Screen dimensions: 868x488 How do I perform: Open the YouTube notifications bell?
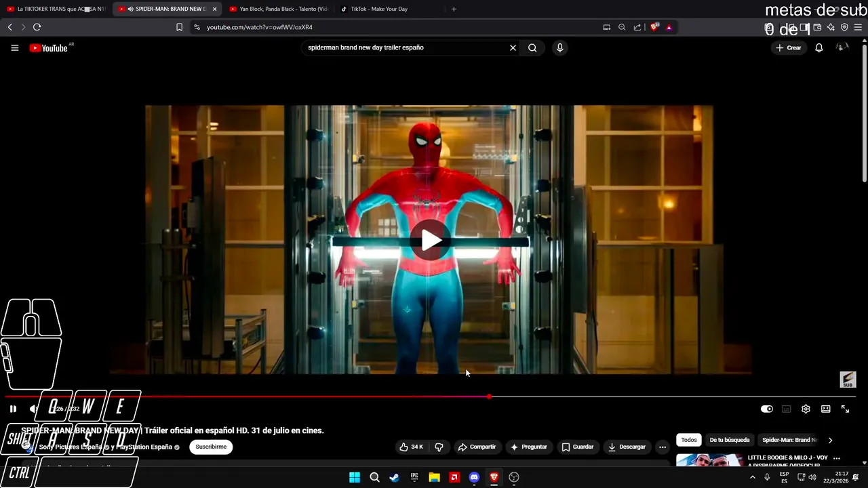(x=818, y=47)
